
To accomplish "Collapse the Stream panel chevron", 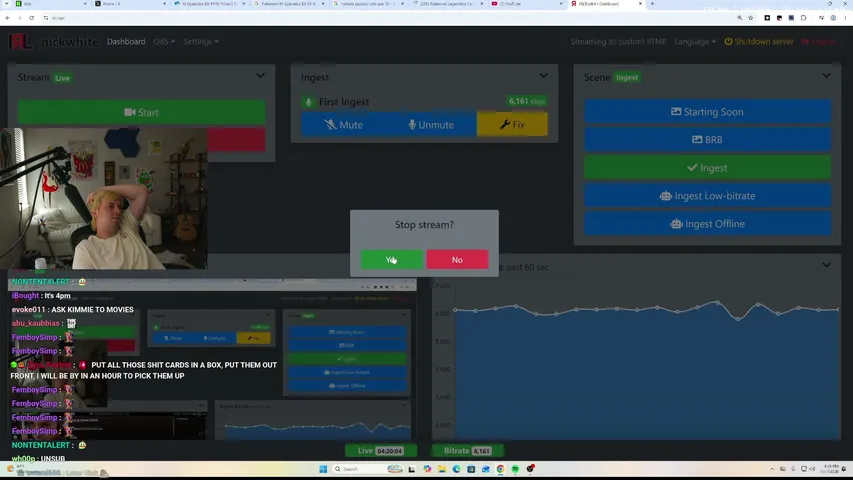I will pos(261,76).
